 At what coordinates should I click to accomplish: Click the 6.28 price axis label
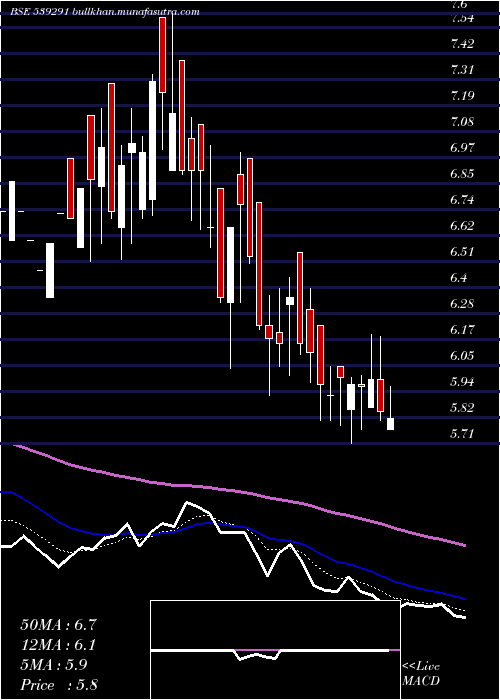point(462,304)
